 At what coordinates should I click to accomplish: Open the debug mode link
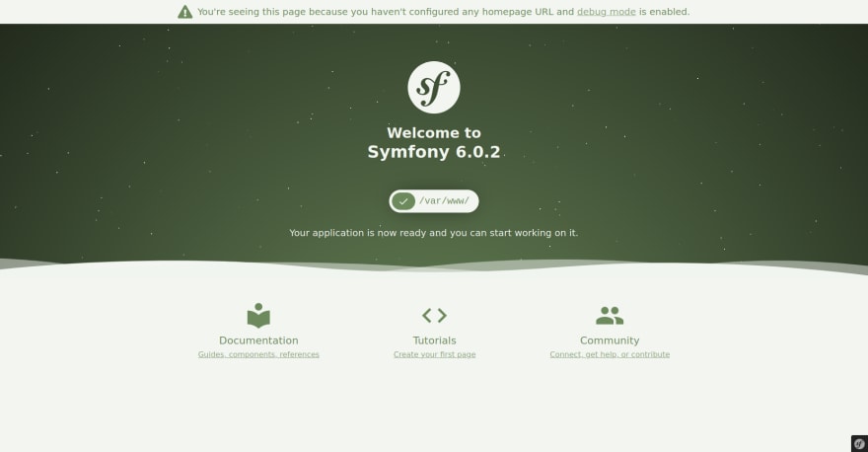[x=607, y=12]
